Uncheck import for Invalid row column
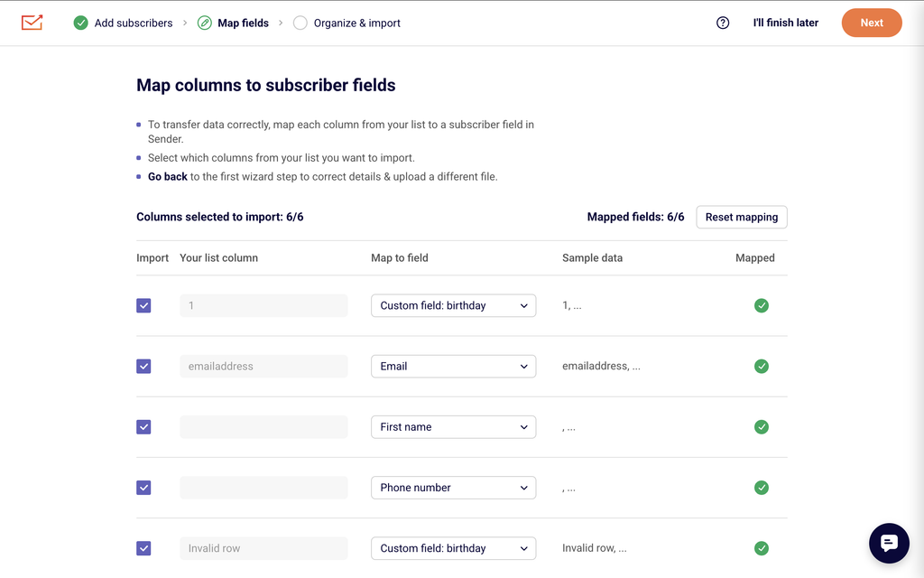The image size is (924, 578). (143, 548)
